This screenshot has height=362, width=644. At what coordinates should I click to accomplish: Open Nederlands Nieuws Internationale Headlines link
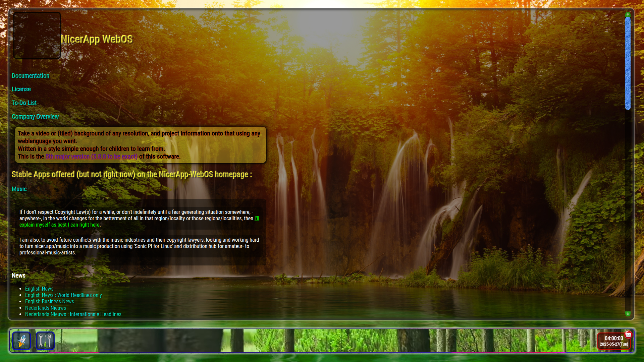coord(73,314)
